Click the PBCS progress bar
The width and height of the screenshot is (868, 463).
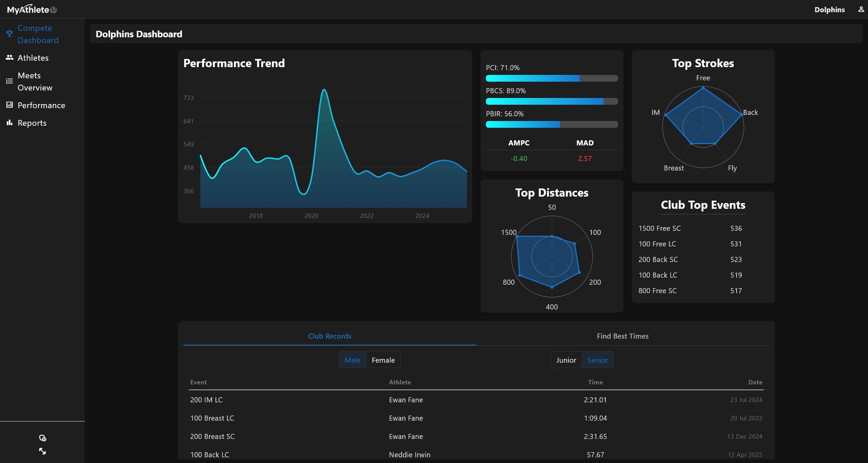click(x=552, y=101)
